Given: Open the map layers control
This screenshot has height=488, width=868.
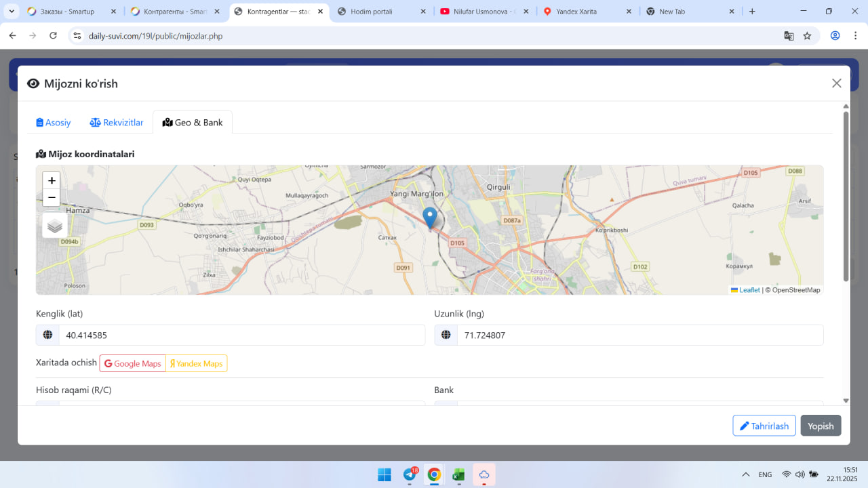Looking at the screenshot, I should point(55,226).
